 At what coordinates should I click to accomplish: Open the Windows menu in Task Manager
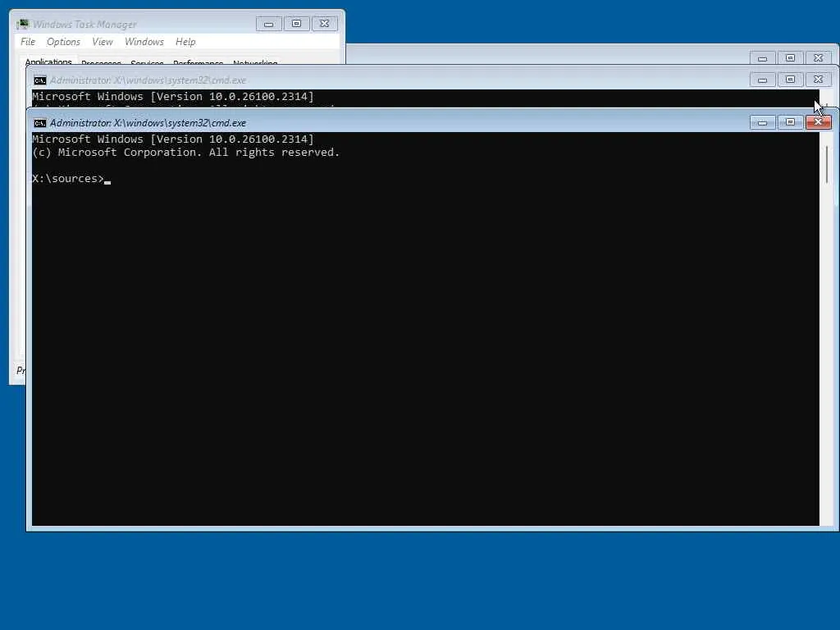click(x=144, y=42)
